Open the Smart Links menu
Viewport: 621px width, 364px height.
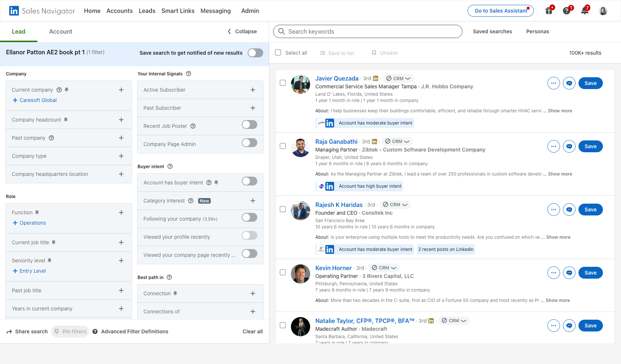click(178, 11)
